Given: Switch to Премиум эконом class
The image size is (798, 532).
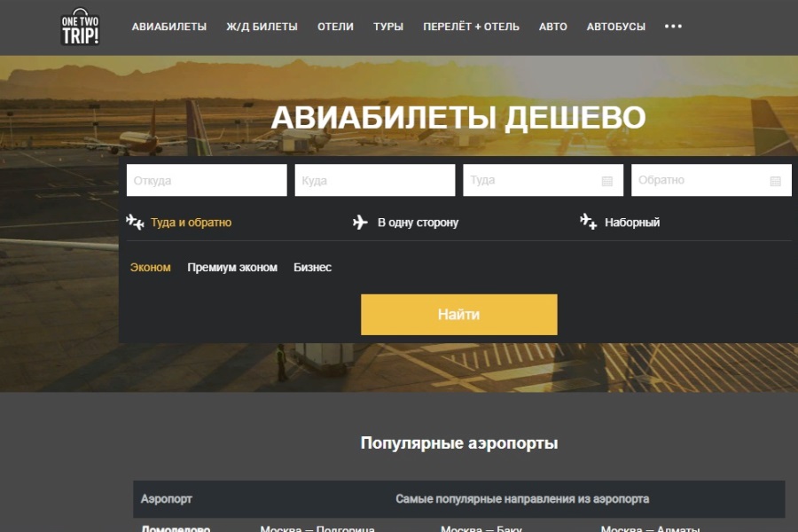Looking at the screenshot, I should coord(232,268).
